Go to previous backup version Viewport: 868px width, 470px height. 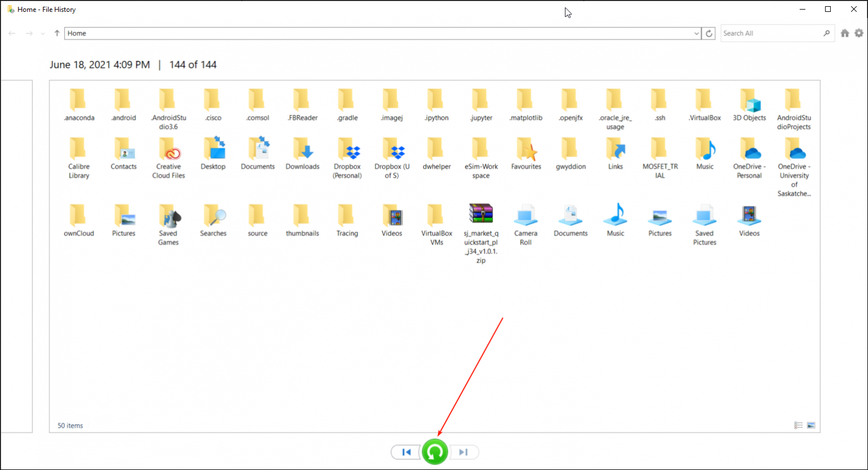406,452
